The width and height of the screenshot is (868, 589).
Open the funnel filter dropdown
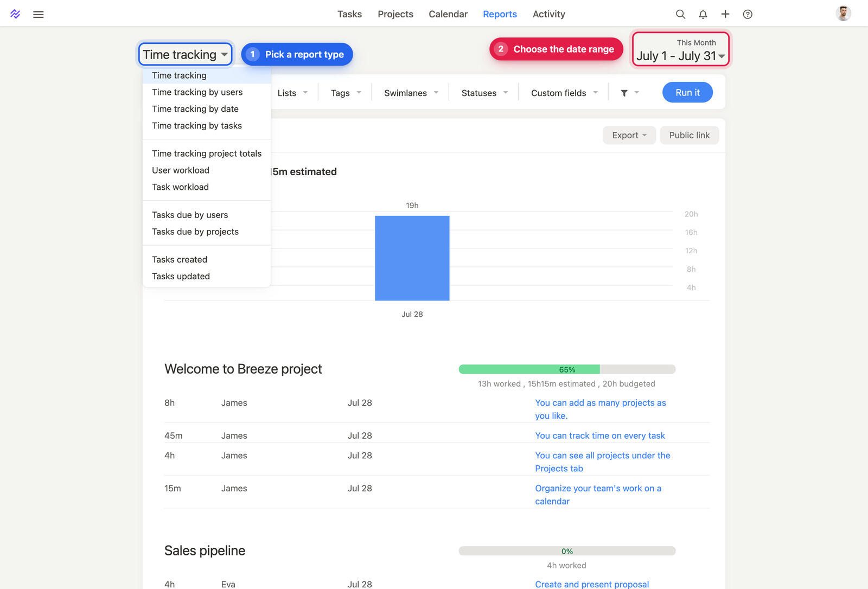(629, 93)
